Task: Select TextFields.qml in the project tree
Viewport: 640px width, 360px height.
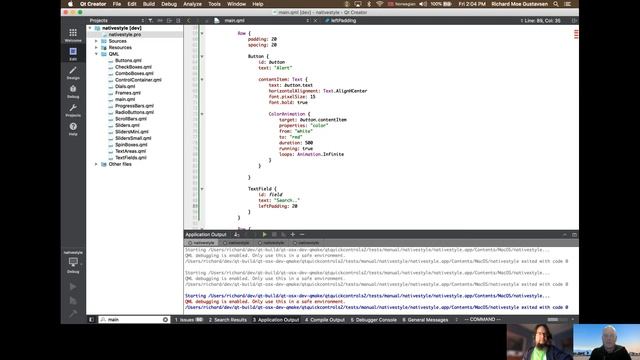Action: [x=131, y=158]
